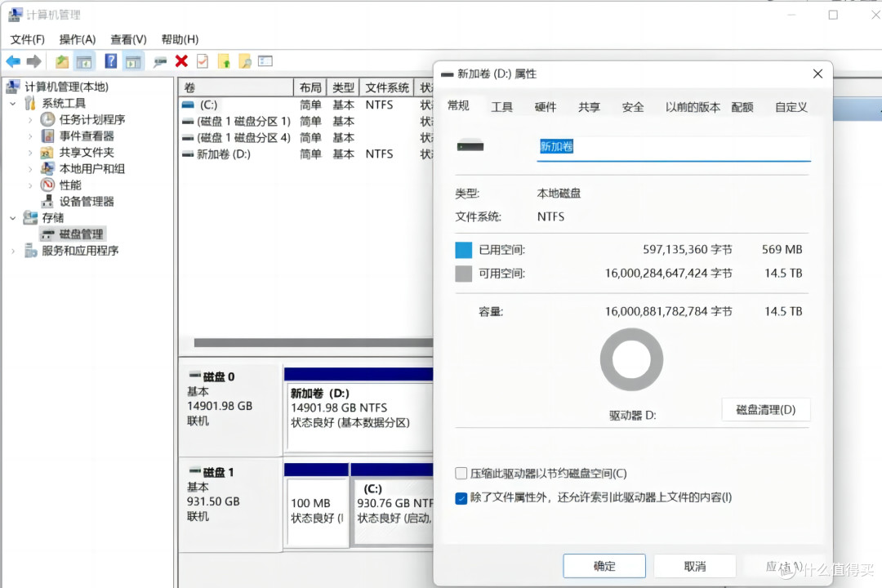Uncheck allow indexing file contents checkbox

461,498
